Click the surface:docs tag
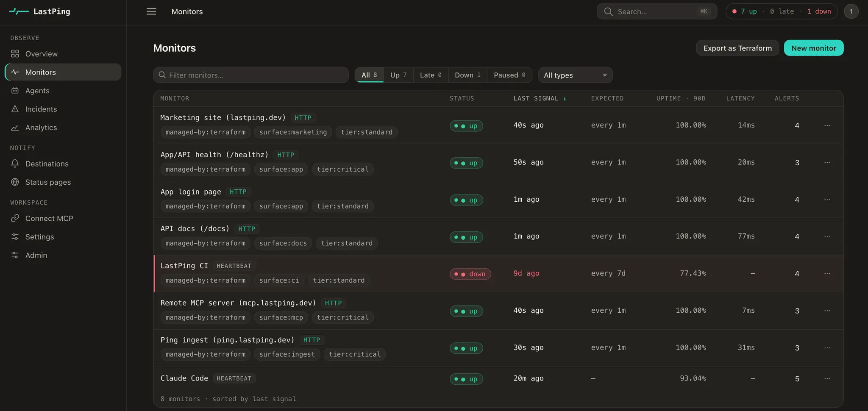868x411 pixels. point(283,243)
